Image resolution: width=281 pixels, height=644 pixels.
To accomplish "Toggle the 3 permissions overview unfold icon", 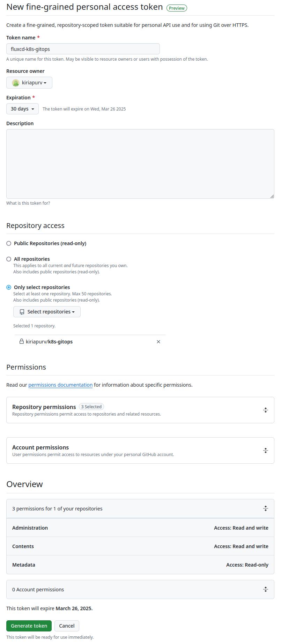I will tap(266, 508).
